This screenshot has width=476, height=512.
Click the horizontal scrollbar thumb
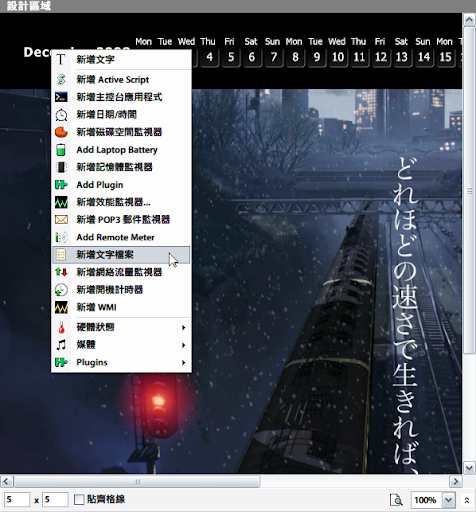coord(137,482)
